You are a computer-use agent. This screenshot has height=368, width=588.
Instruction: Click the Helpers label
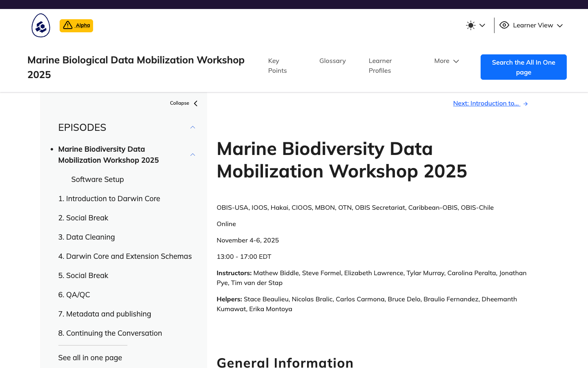[x=229, y=299]
